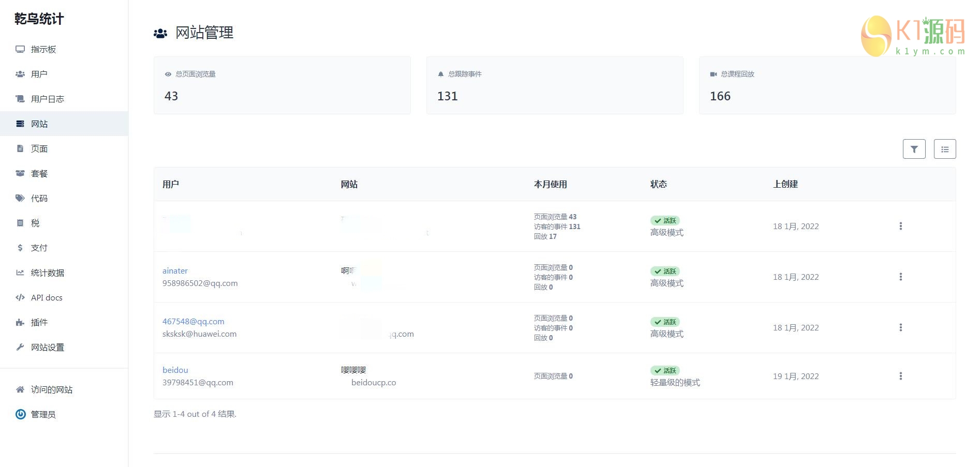Click email 39798451@qq.com
Image resolution: width=980 pixels, height=467 pixels.
pyautogui.click(x=198, y=382)
